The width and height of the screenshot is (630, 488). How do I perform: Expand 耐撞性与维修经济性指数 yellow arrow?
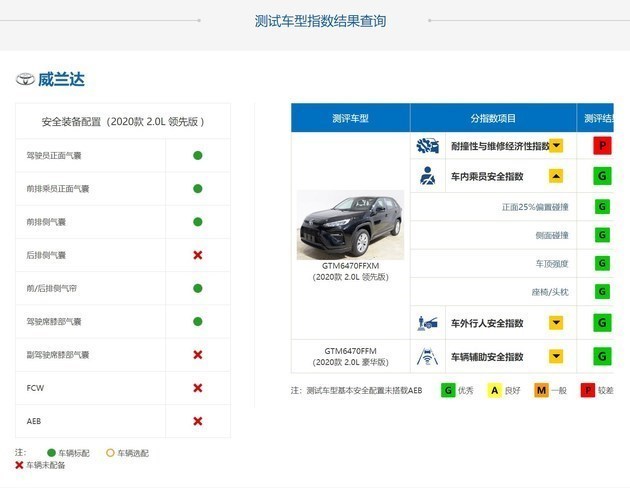[x=556, y=145]
